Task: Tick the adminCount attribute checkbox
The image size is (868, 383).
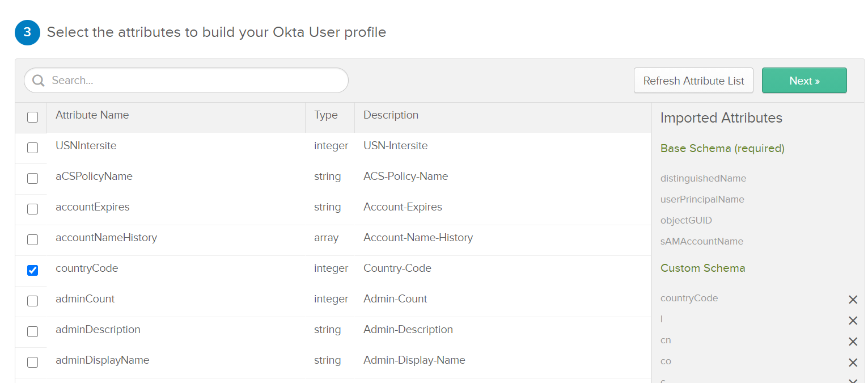Action: [x=33, y=301]
